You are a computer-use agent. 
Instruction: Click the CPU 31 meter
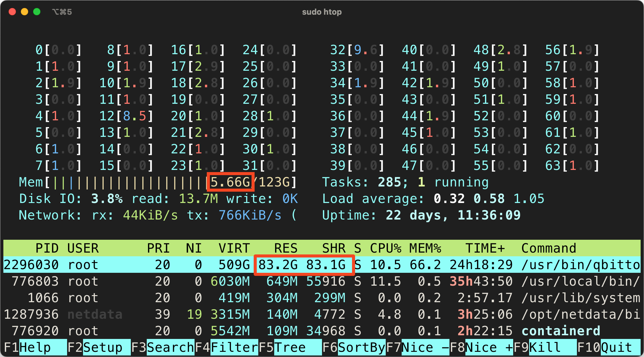tap(270, 166)
